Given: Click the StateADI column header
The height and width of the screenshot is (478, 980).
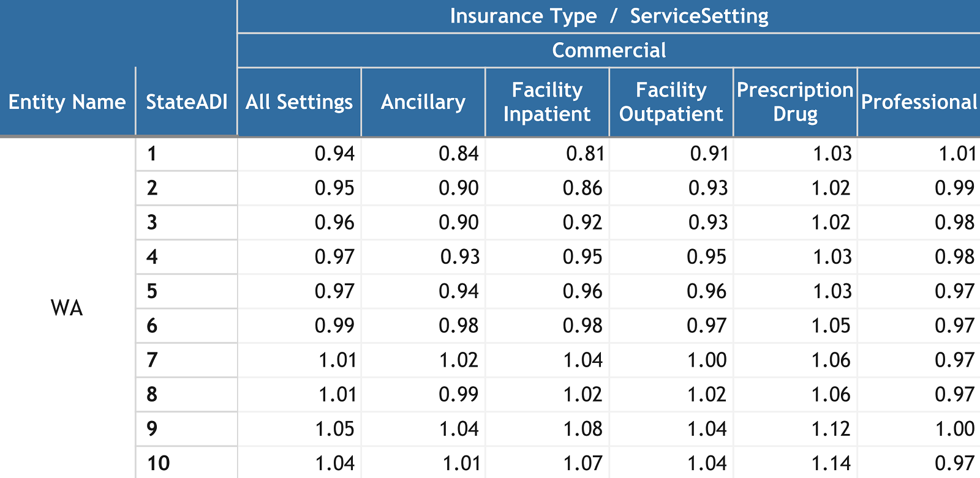Looking at the screenshot, I should point(186,102).
